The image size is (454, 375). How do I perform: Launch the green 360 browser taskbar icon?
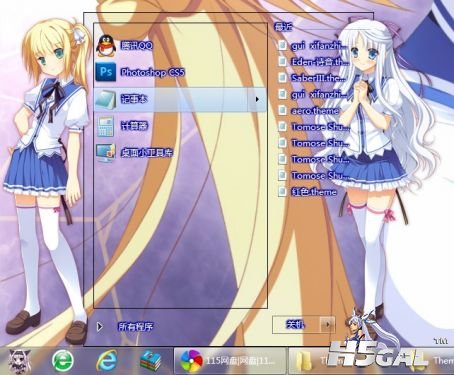tap(63, 361)
